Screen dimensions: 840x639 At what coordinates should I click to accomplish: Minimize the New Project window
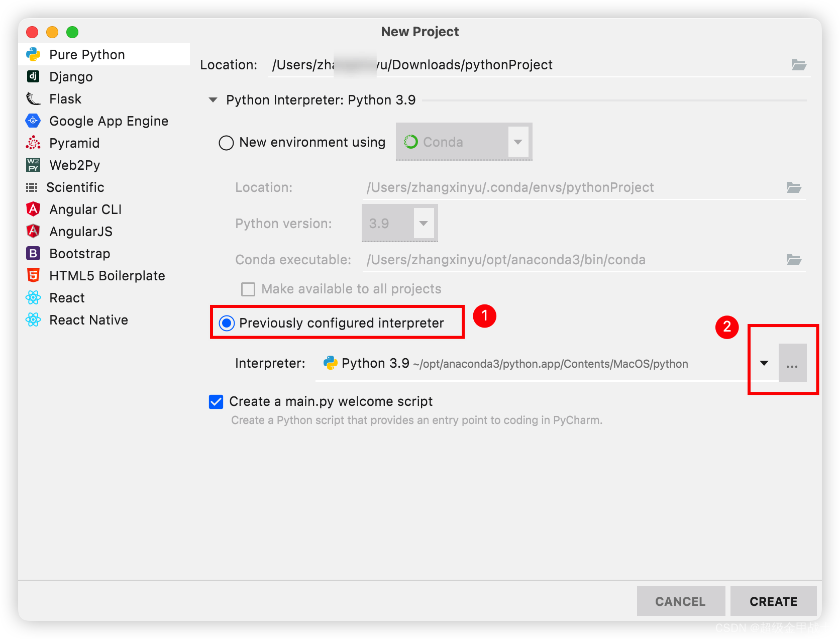coord(52,32)
